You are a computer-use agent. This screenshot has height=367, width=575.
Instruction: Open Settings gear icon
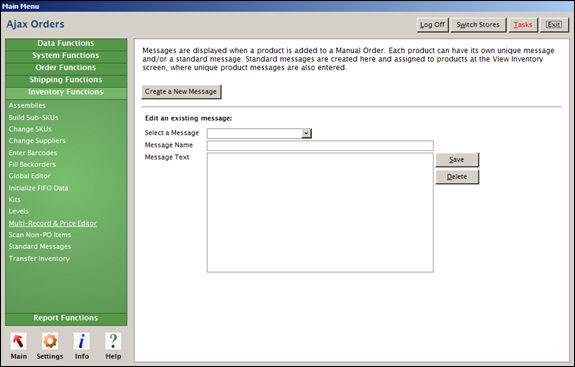pos(50,341)
